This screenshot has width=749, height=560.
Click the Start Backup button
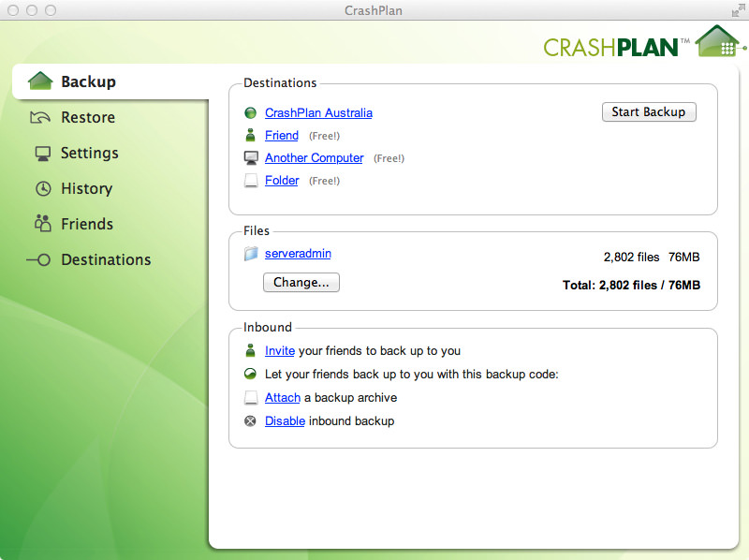pos(649,111)
